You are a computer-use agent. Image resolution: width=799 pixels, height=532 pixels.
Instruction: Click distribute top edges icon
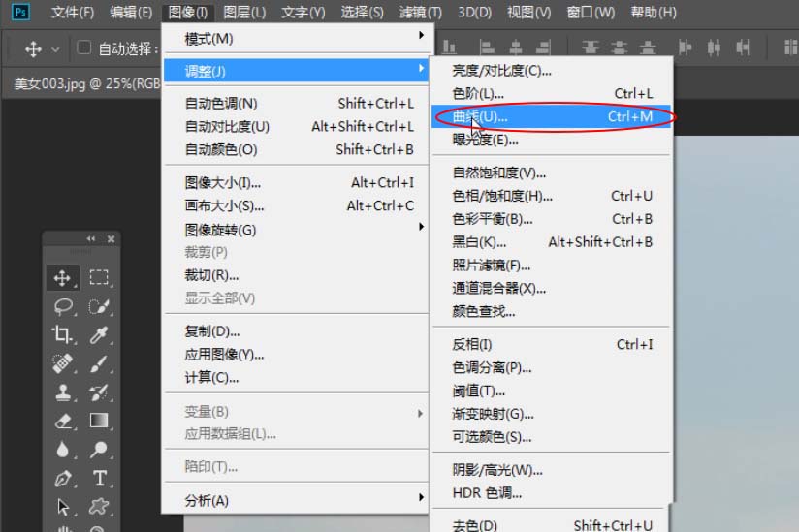point(591,47)
